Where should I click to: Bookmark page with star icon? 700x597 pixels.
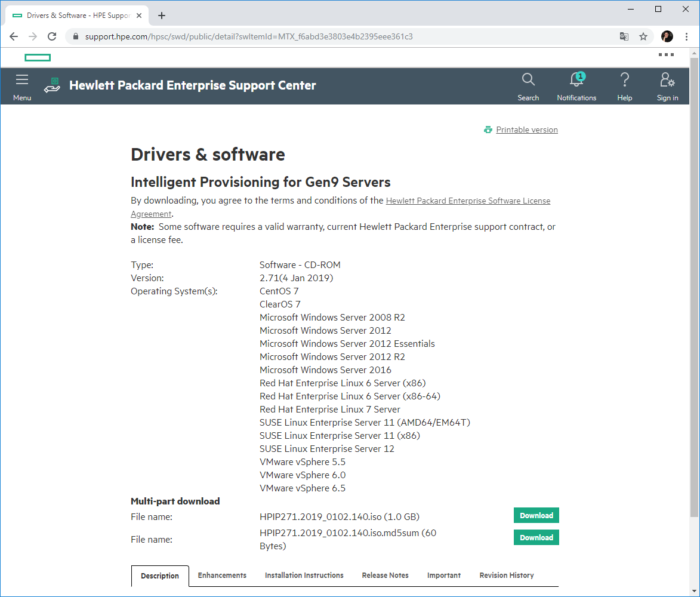click(643, 36)
